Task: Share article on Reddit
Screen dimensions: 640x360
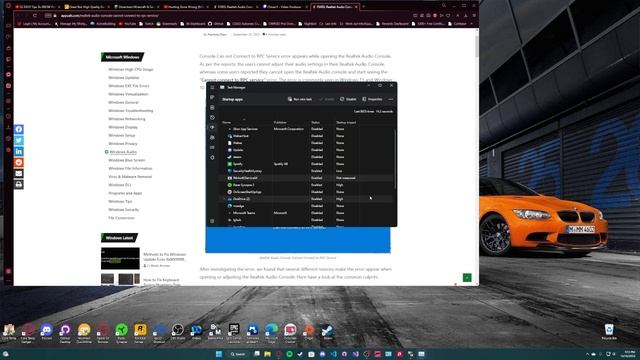Action: [x=19, y=162]
